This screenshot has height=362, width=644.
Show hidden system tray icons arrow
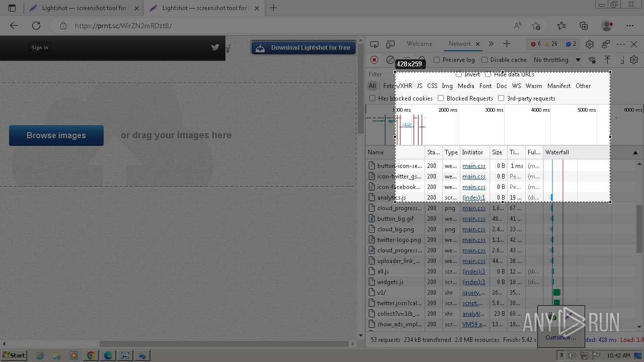[x=561, y=355]
